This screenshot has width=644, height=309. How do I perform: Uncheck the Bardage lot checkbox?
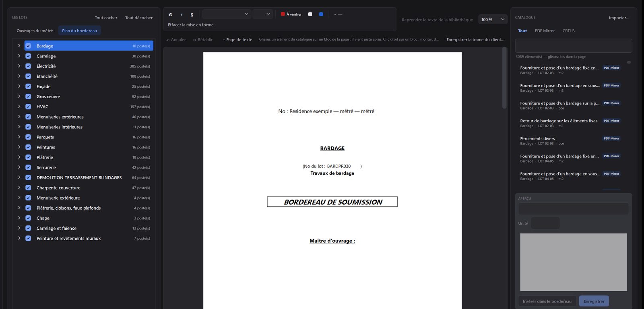tap(28, 46)
